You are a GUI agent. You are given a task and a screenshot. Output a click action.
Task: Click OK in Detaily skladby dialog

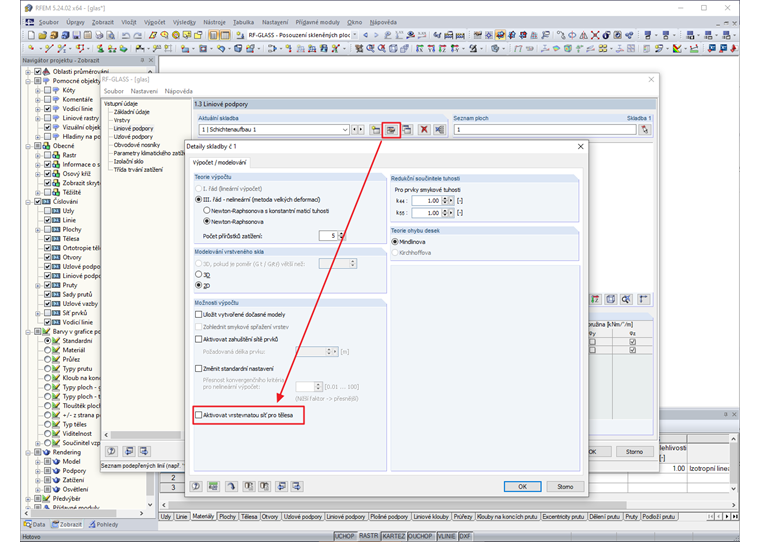pos(522,486)
